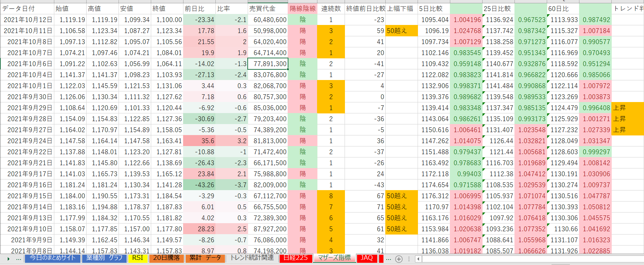Select the 売買代金 header cell
The image size is (644, 265).
(268, 9)
